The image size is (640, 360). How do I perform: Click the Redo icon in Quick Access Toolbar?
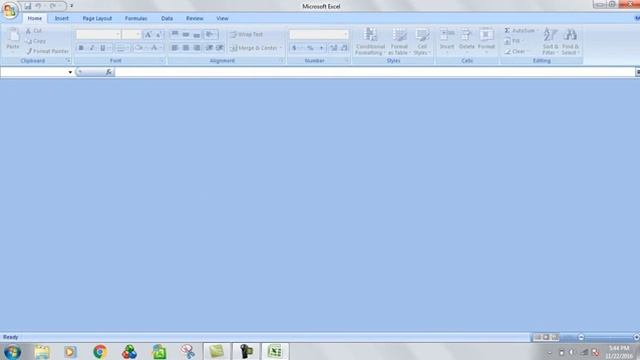pos(53,6)
